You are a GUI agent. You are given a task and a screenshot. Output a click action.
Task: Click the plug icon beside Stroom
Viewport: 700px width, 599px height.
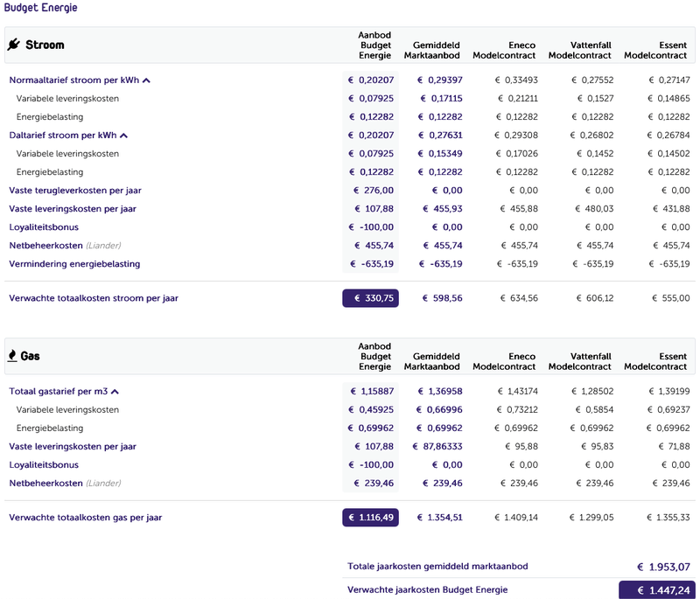pos(15,45)
